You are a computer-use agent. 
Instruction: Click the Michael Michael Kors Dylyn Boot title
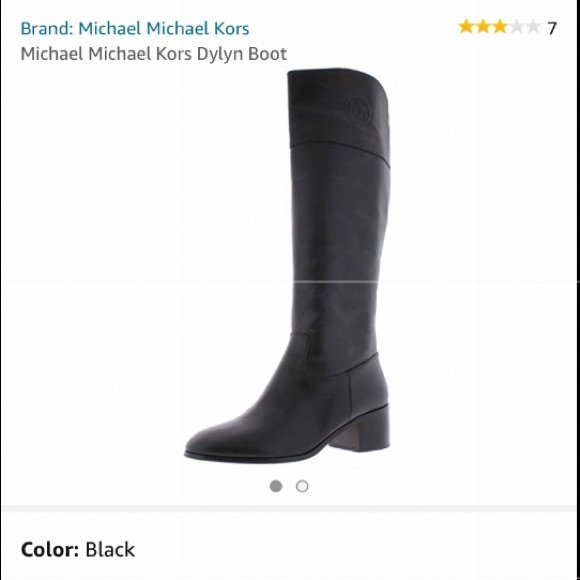[154, 54]
